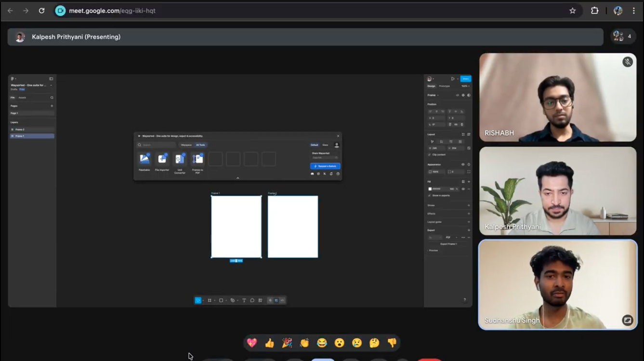644x361 pixels.
Task: Collapse the Waysorted plugin with chevron
Action: (x=237, y=178)
